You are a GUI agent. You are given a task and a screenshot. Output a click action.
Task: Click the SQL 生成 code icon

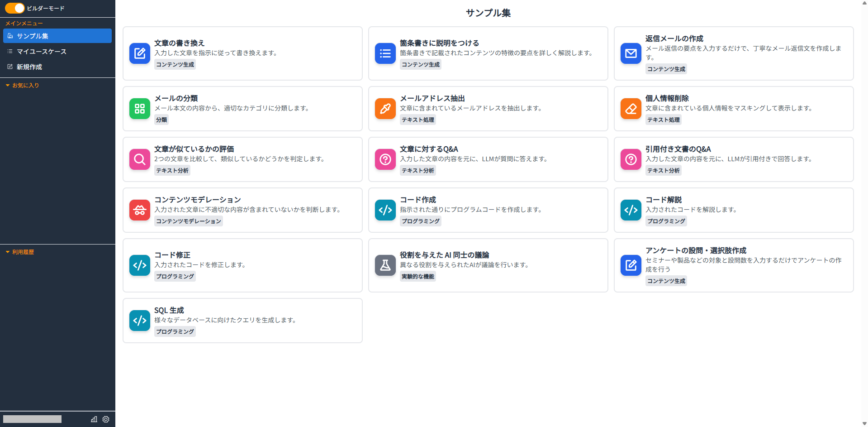139,321
